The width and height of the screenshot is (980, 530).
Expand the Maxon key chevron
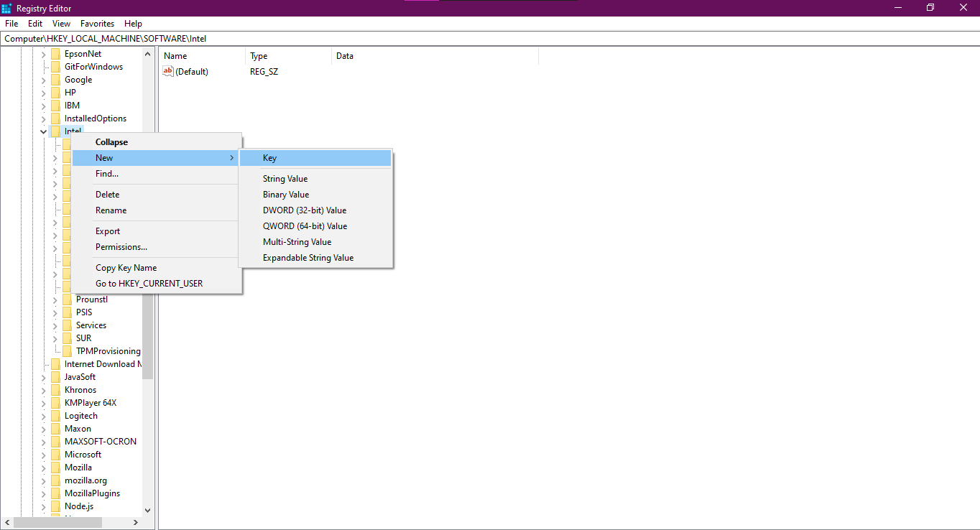tap(43, 428)
